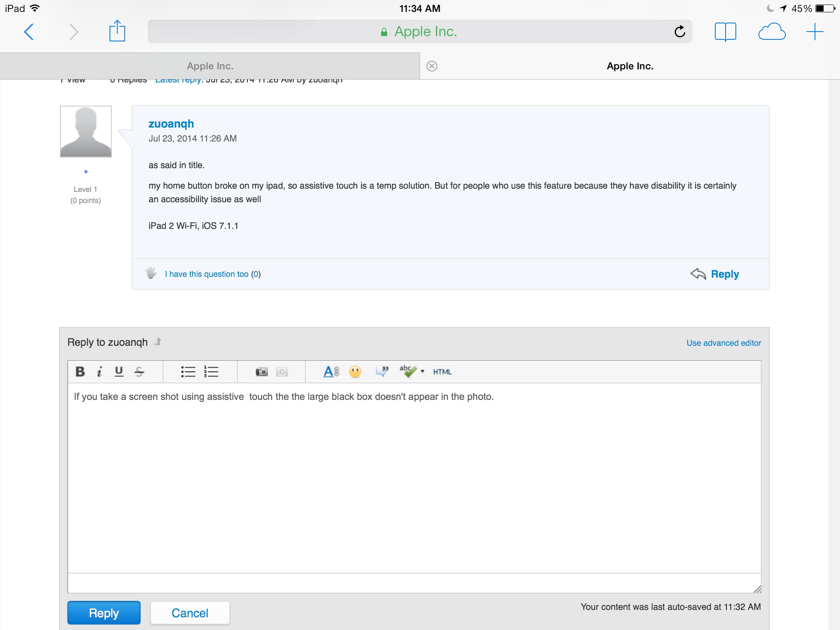Open the Safari bookmarks book icon

tap(725, 32)
